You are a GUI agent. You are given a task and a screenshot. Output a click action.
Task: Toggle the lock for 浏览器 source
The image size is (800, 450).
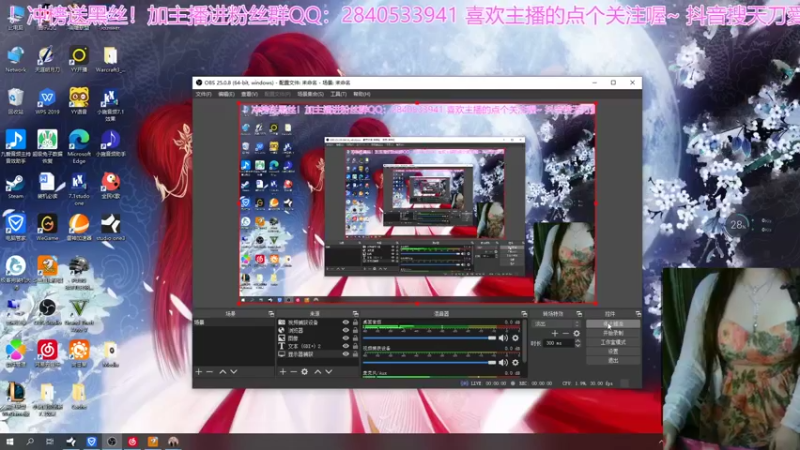tap(355, 330)
